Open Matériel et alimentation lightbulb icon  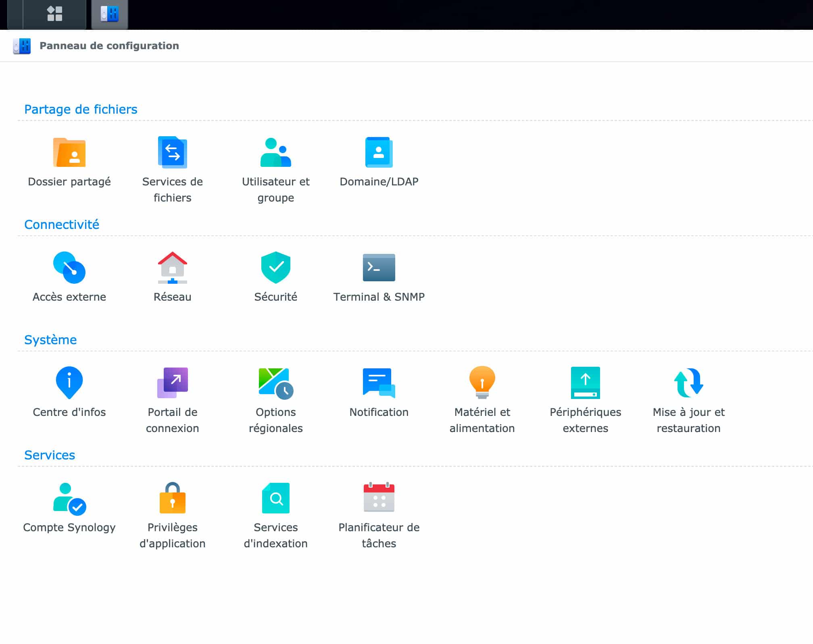coord(482,383)
